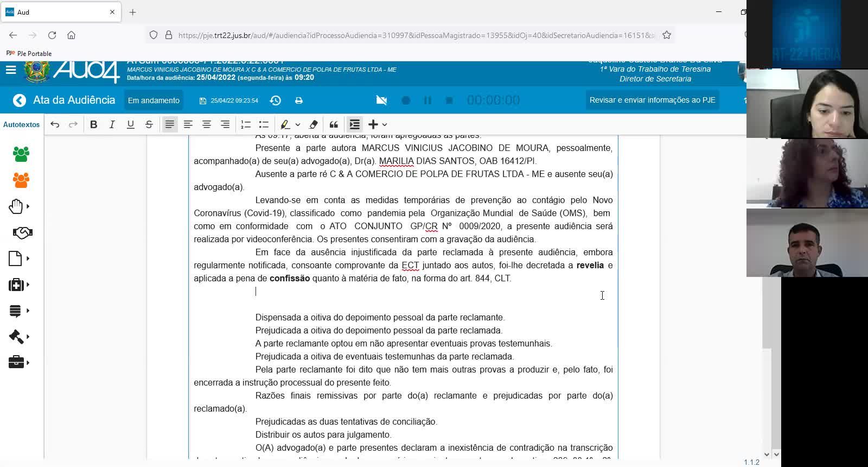This screenshot has width=868, height=467.
Task: Expand the medical kit sidebar menu
Action: coord(18,285)
